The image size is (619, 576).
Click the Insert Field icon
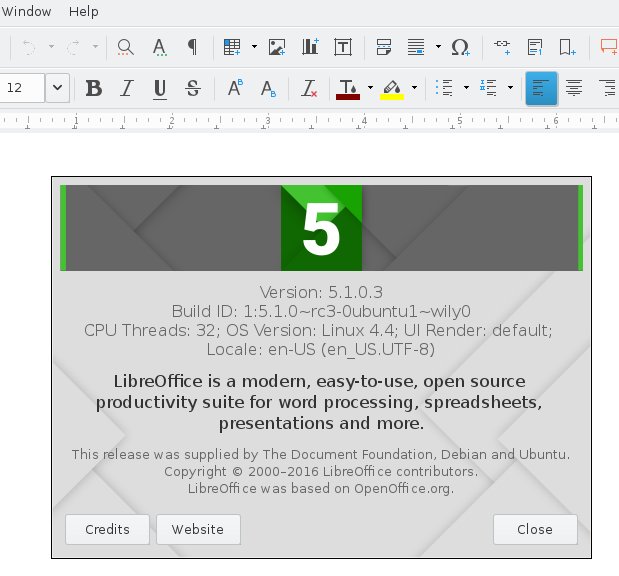tap(416, 47)
